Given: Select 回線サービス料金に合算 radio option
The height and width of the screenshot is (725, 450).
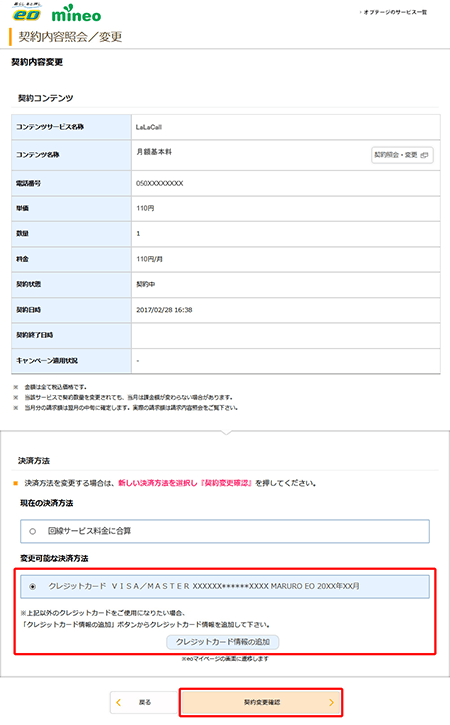Looking at the screenshot, I should [32, 531].
